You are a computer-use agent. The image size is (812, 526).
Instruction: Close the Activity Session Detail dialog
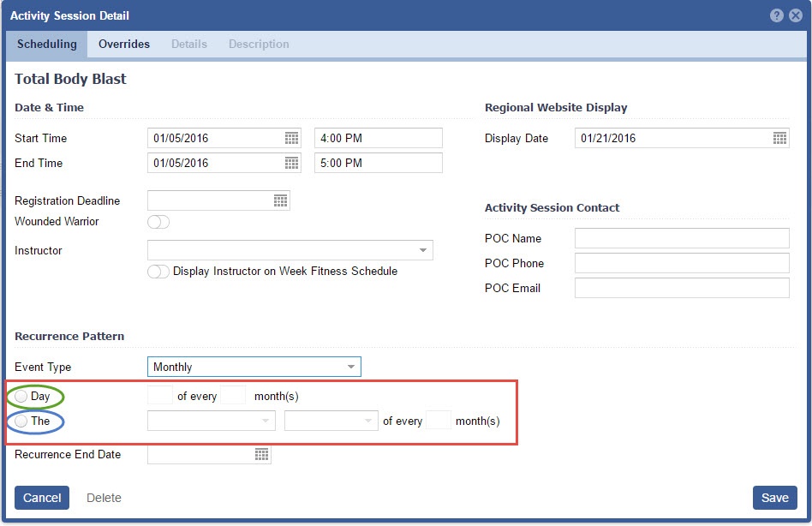tap(796, 15)
